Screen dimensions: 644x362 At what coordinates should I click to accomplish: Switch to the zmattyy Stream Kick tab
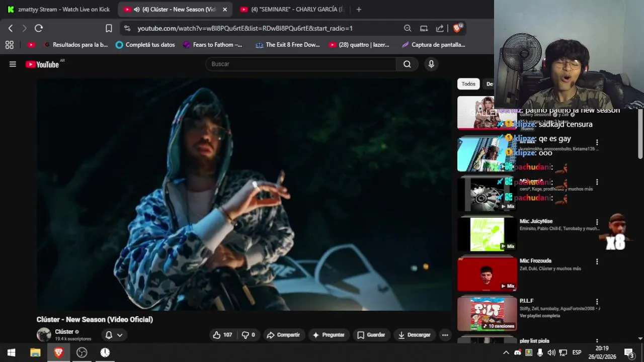click(59, 10)
